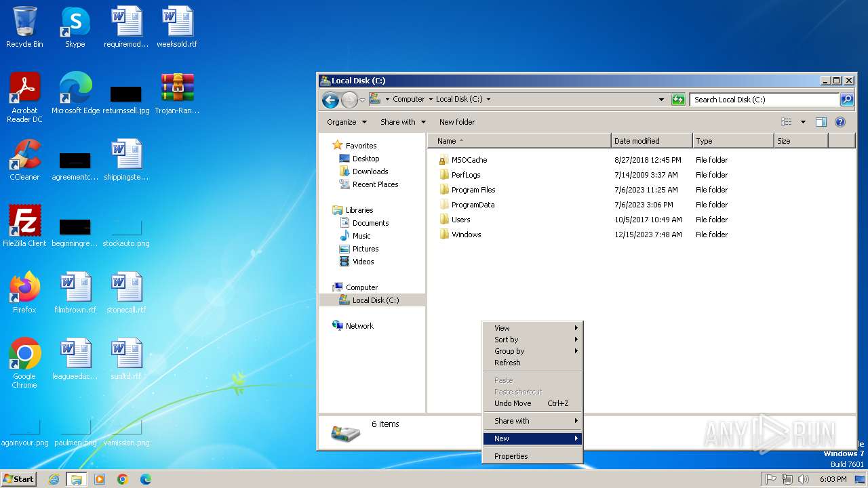The width and height of the screenshot is (868, 488).
Task: Launch Windows Media Player from taskbar
Action: pos(100,479)
